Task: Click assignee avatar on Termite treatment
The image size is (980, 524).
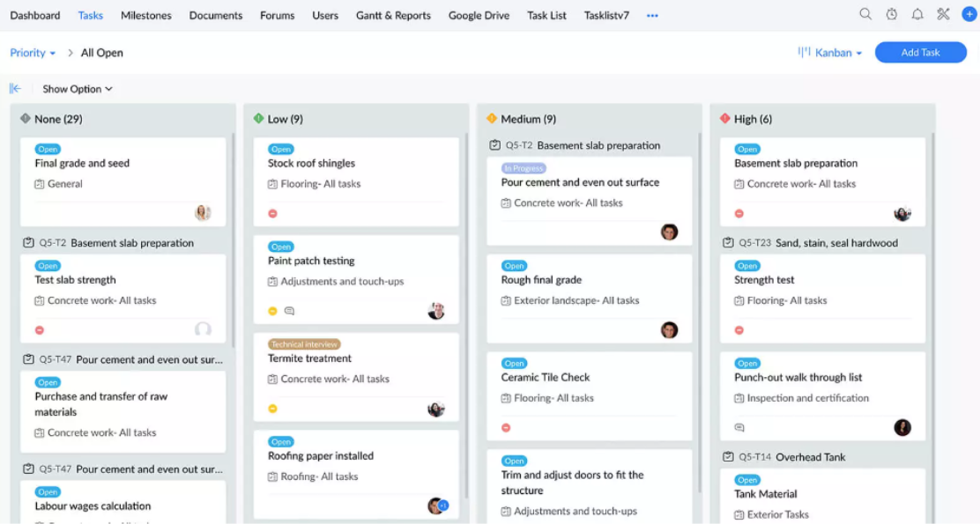Action: (435, 409)
